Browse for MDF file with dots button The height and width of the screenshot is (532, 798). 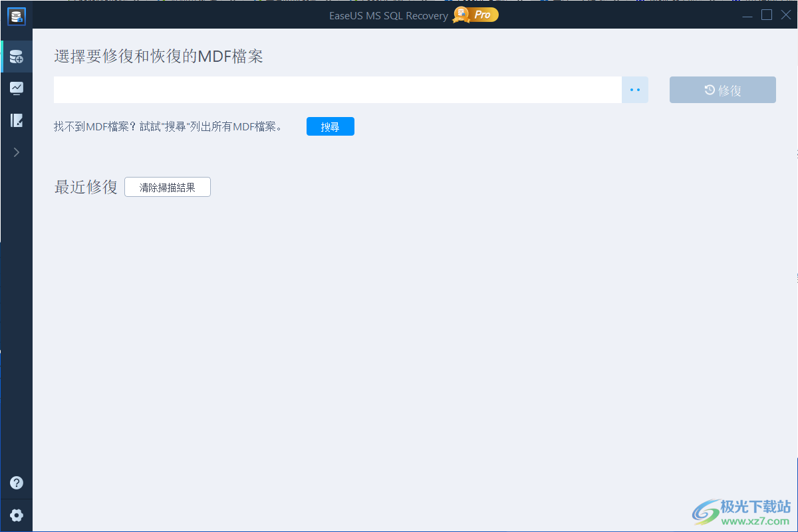pyautogui.click(x=635, y=90)
